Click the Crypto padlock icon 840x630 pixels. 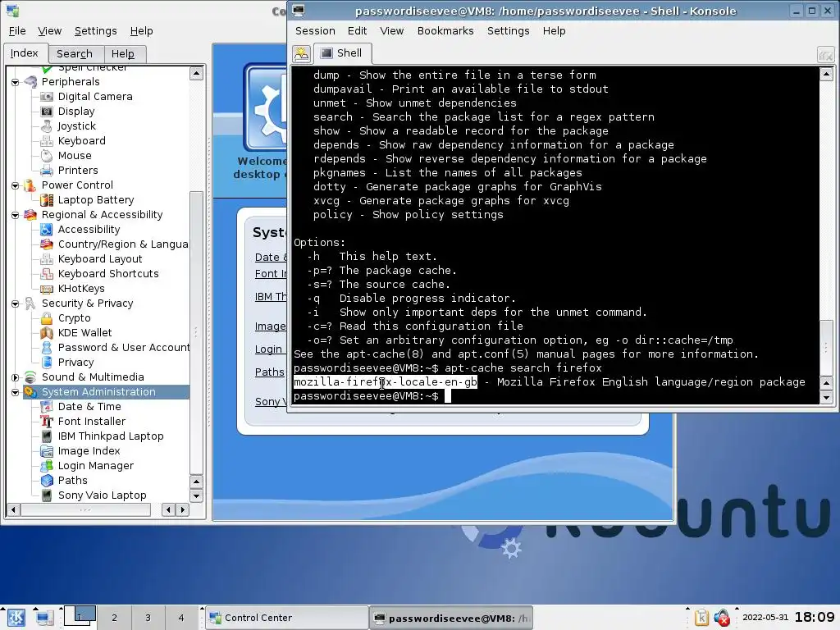(x=47, y=318)
